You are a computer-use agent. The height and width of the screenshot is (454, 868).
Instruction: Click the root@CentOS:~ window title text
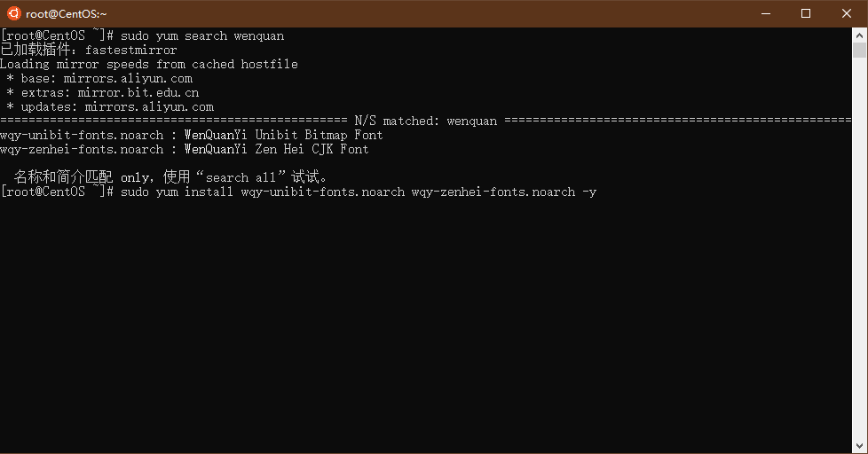tap(67, 14)
